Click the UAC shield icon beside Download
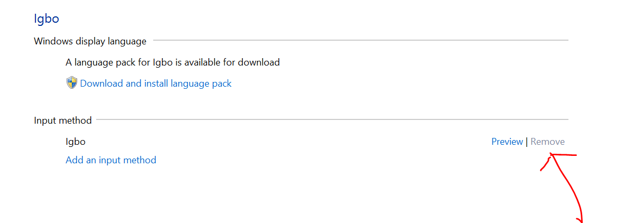This screenshot has height=223, width=644. point(72,83)
